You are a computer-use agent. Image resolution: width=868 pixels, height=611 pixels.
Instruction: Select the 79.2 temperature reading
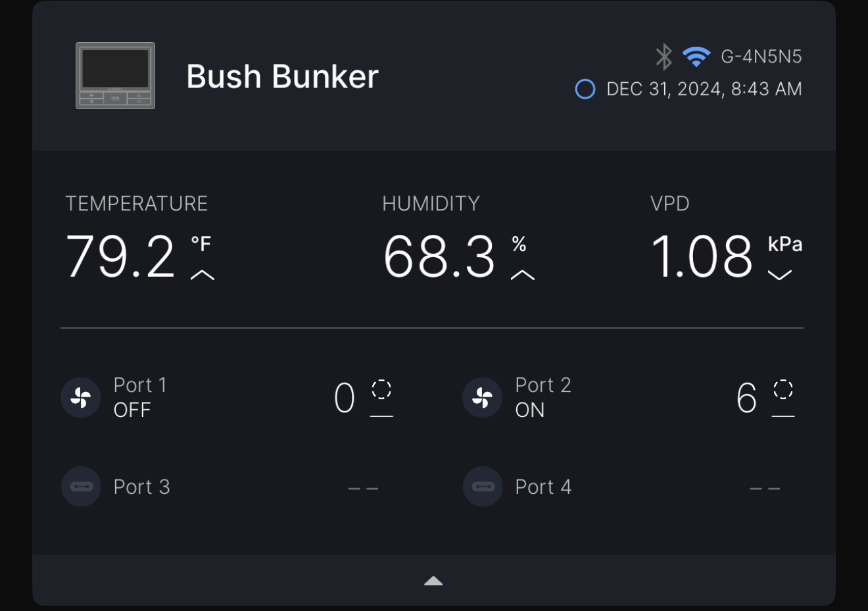click(x=120, y=257)
